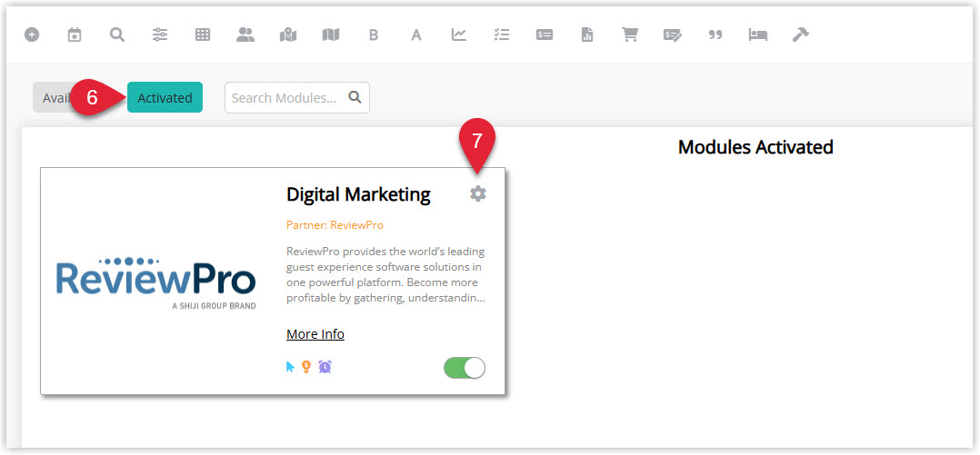The width and height of the screenshot is (980, 455).
Task: Click the orange lightbulb icon on card
Action: tap(306, 366)
